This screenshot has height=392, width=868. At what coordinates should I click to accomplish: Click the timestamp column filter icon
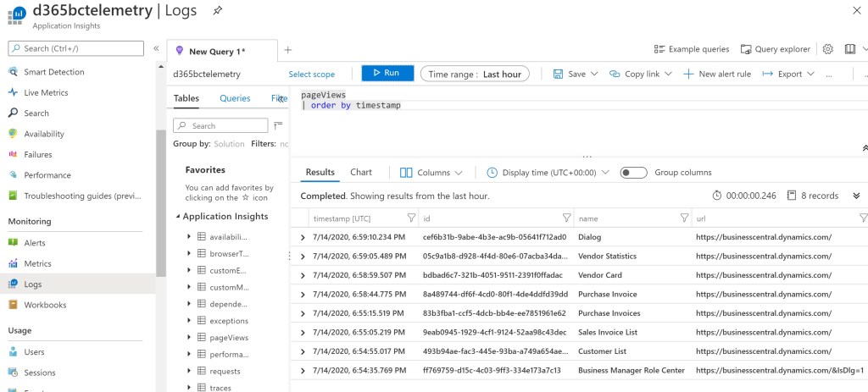point(411,218)
